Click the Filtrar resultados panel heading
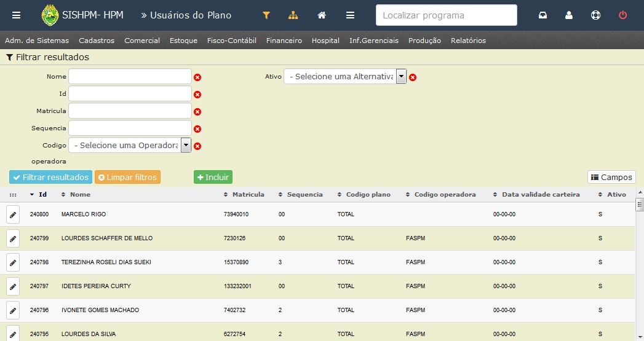The height and width of the screenshot is (341, 644). tap(47, 57)
